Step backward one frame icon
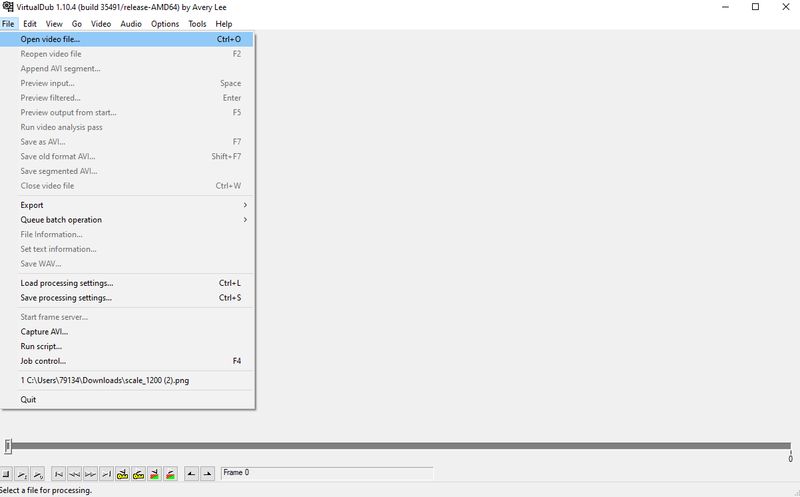Screen dimensions: 800x497 75,473
